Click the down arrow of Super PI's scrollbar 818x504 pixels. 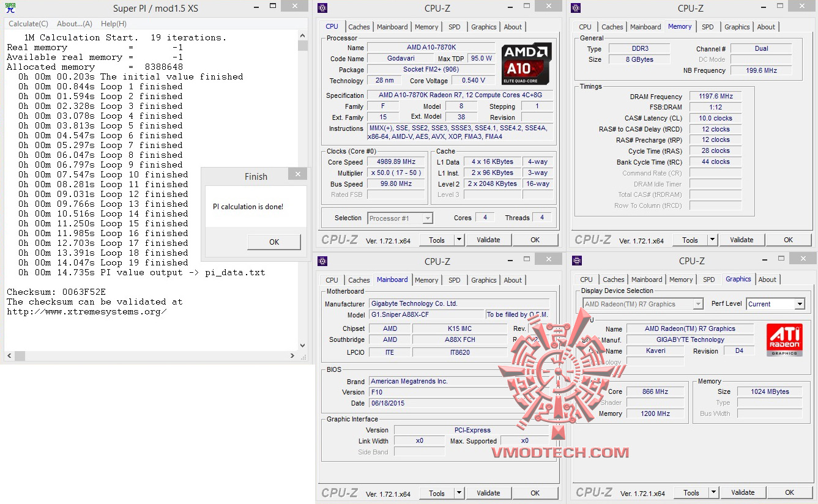pyautogui.click(x=303, y=346)
